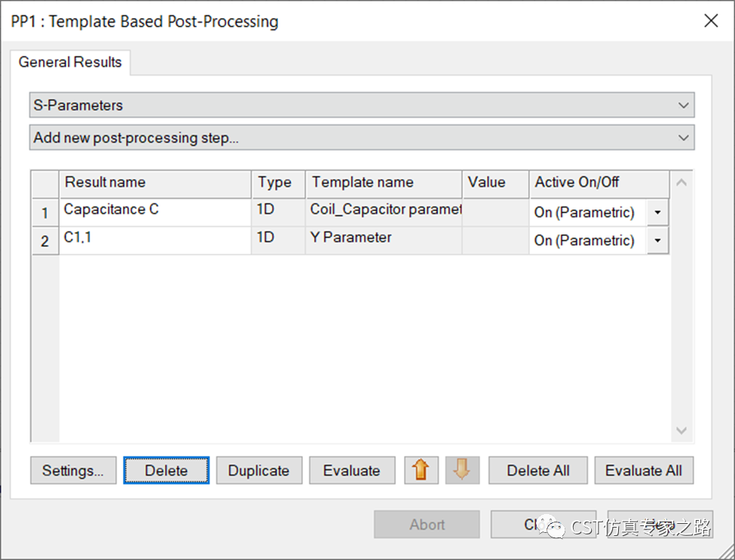This screenshot has width=735, height=560.
Task: Open Active On/Off dropdown for C1,1
Action: (x=657, y=240)
